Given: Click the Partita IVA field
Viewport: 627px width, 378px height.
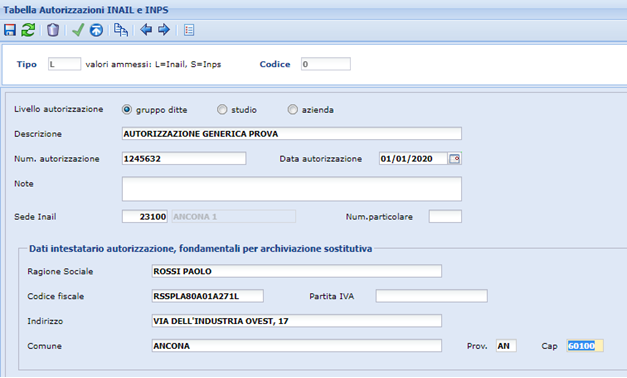Looking at the screenshot, I should pyautogui.click(x=431, y=296).
